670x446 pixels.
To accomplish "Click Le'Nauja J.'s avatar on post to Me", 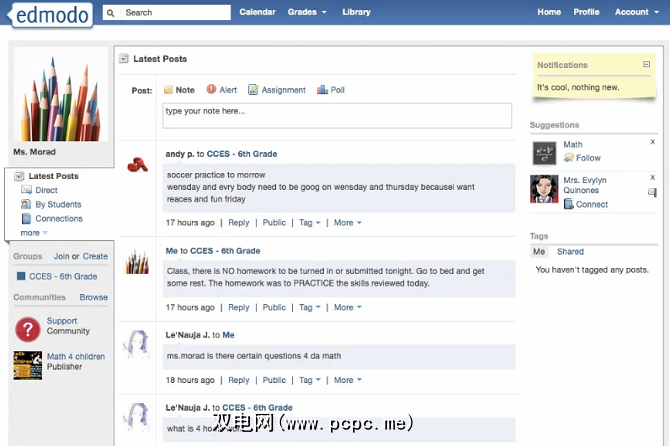I will pos(137,344).
